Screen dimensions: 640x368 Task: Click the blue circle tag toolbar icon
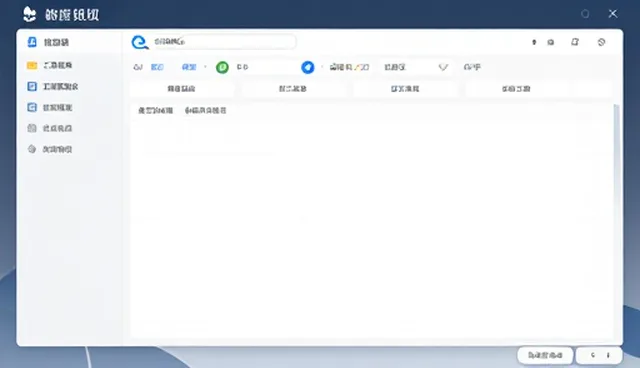click(308, 67)
